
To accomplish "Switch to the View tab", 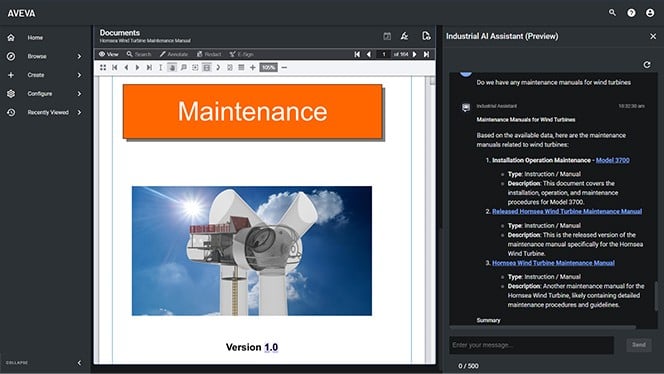I will click(109, 54).
